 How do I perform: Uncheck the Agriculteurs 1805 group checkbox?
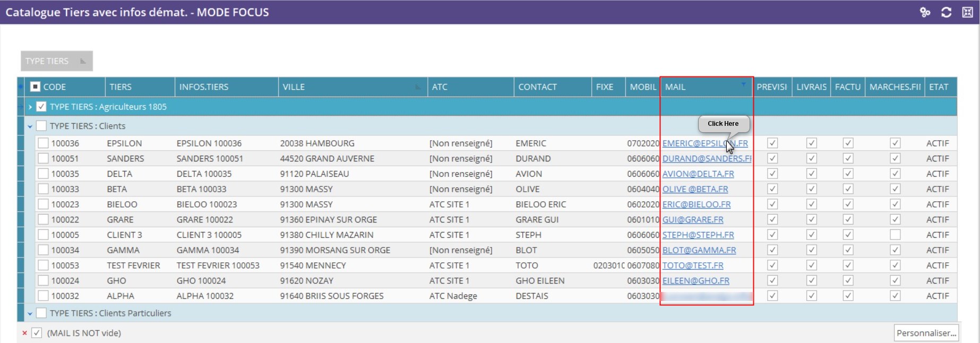click(41, 107)
